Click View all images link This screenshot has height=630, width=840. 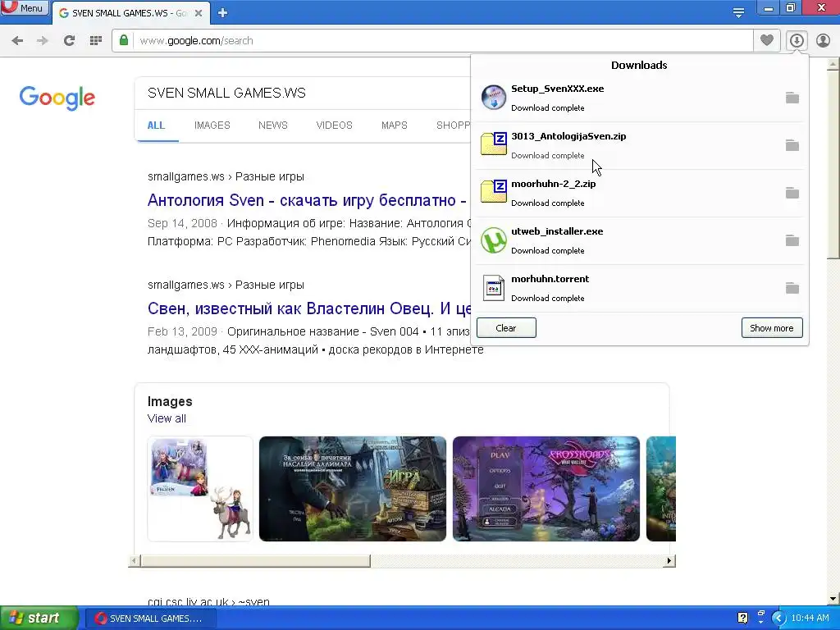(167, 418)
